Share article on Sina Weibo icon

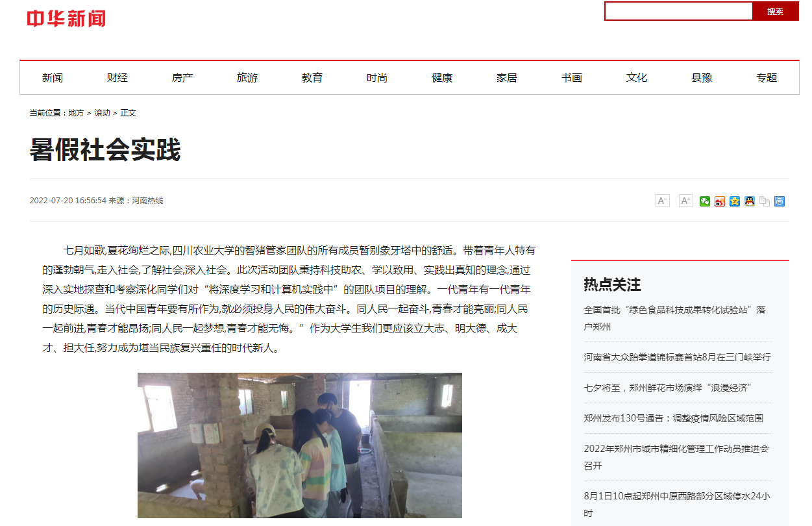(x=720, y=201)
